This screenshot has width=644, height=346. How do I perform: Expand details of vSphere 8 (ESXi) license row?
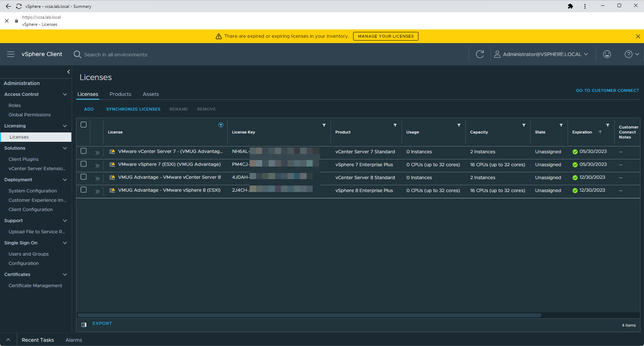[x=97, y=192]
